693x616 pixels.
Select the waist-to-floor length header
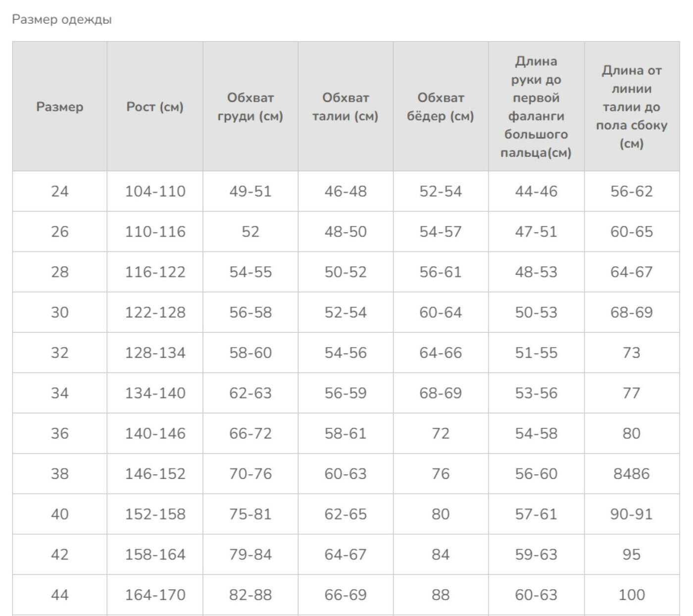(x=632, y=107)
